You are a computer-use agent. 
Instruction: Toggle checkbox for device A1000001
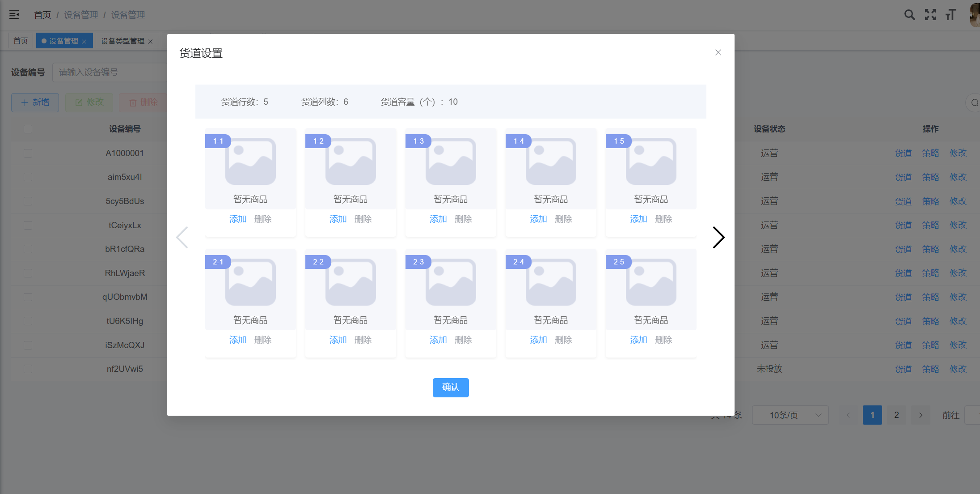pyautogui.click(x=28, y=153)
